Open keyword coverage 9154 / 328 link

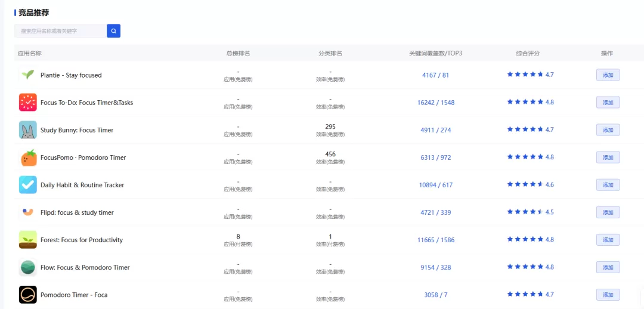(x=436, y=267)
